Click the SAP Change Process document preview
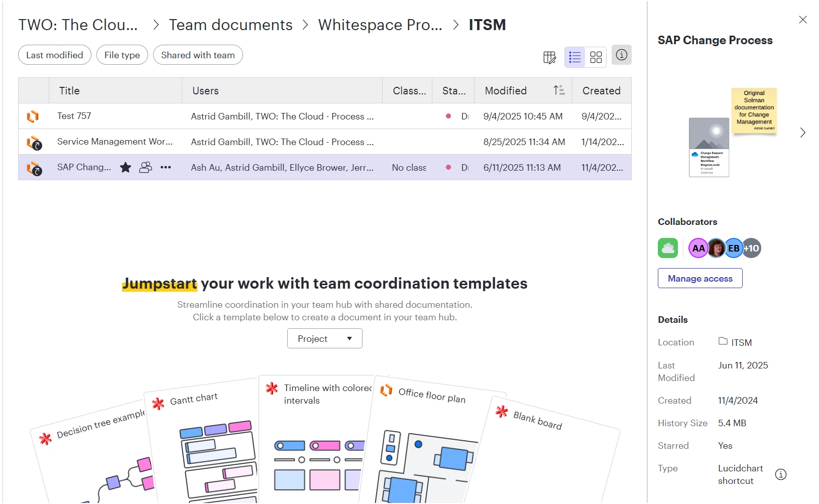Viewport: 819px width, 504px height. click(x=733, y=133)
